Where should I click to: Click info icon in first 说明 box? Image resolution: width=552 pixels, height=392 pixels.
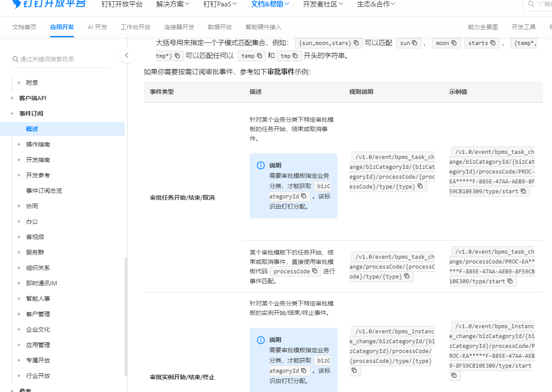[260, 165]
